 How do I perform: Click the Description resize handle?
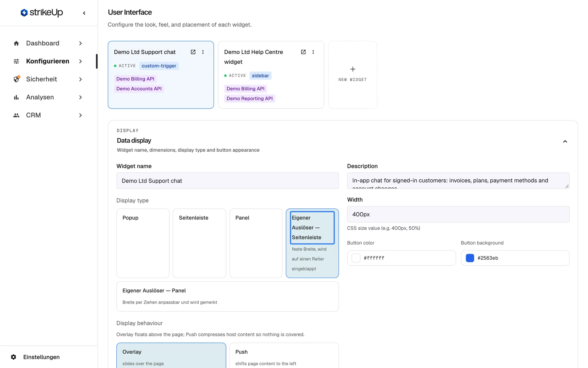click(x=567, y=186)
